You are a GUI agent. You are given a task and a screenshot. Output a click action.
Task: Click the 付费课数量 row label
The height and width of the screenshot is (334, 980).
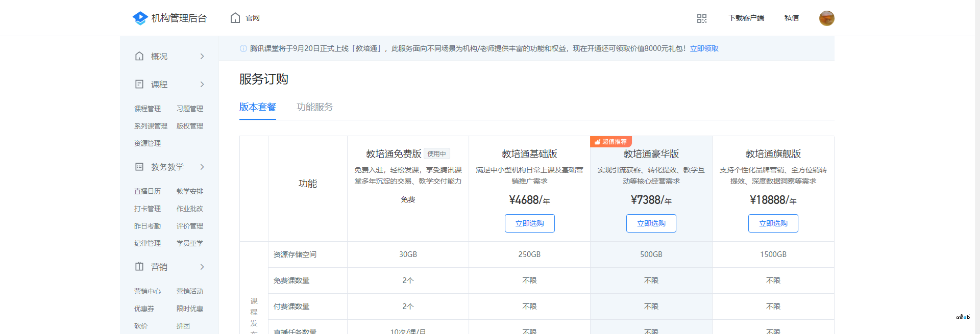tap(291, 306)
